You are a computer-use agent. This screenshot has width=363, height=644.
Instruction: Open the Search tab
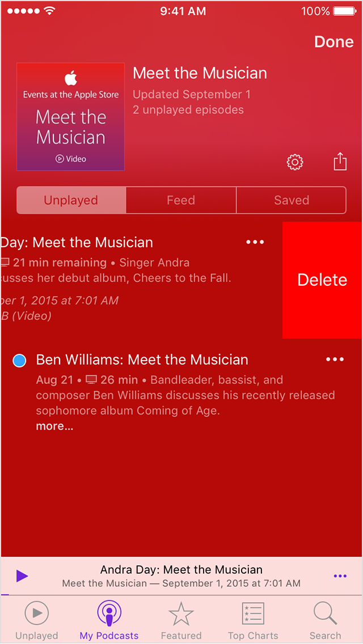coord(325,621)
